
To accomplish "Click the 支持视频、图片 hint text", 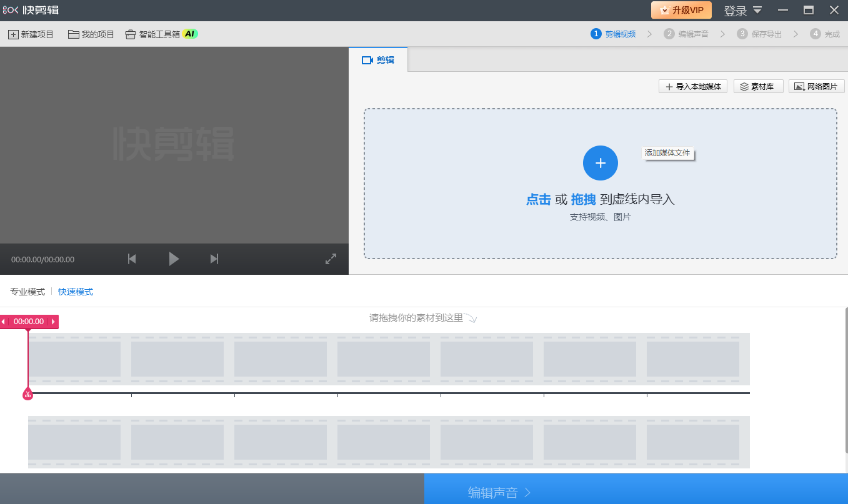I will coord(601,217).
